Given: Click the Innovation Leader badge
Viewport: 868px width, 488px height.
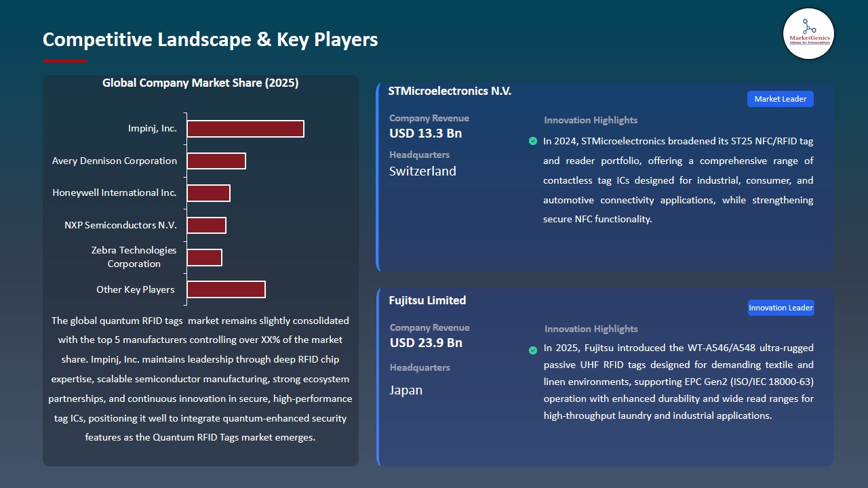Looking at the screenshot, I should point(780,308).
